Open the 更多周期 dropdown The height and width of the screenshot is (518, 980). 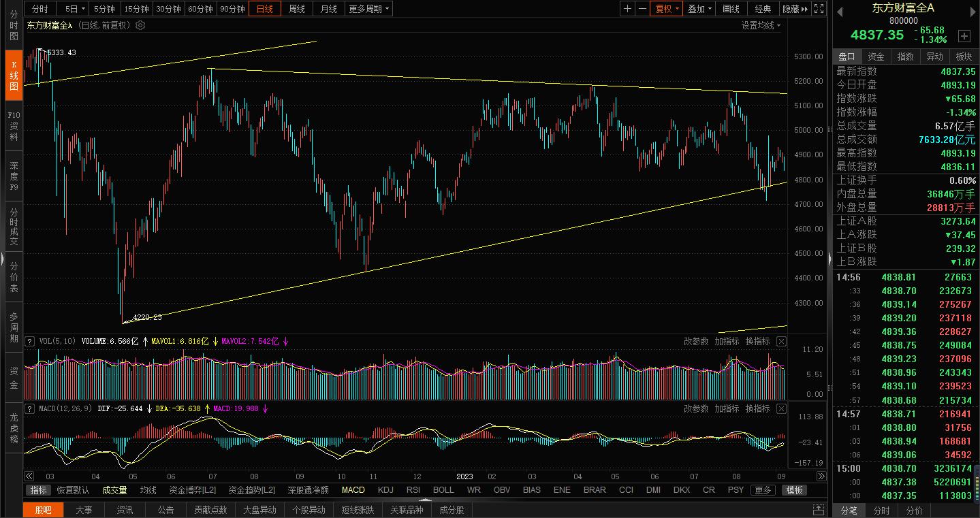point(368,9)
